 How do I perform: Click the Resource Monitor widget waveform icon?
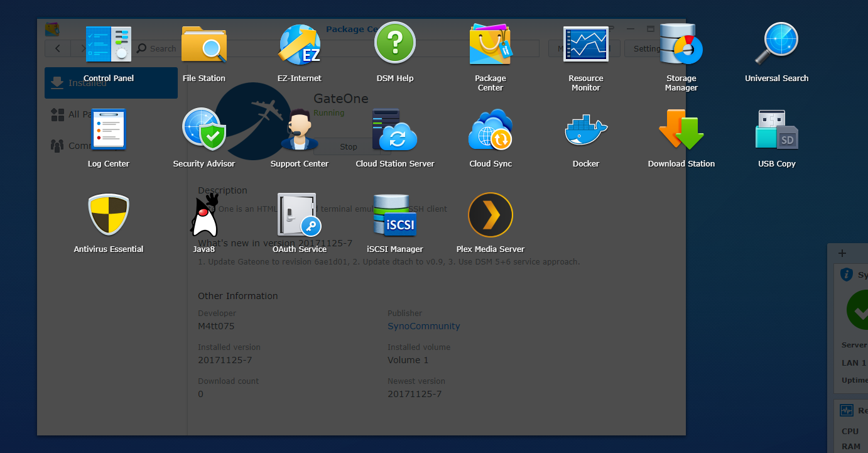(x=847, y=410)
